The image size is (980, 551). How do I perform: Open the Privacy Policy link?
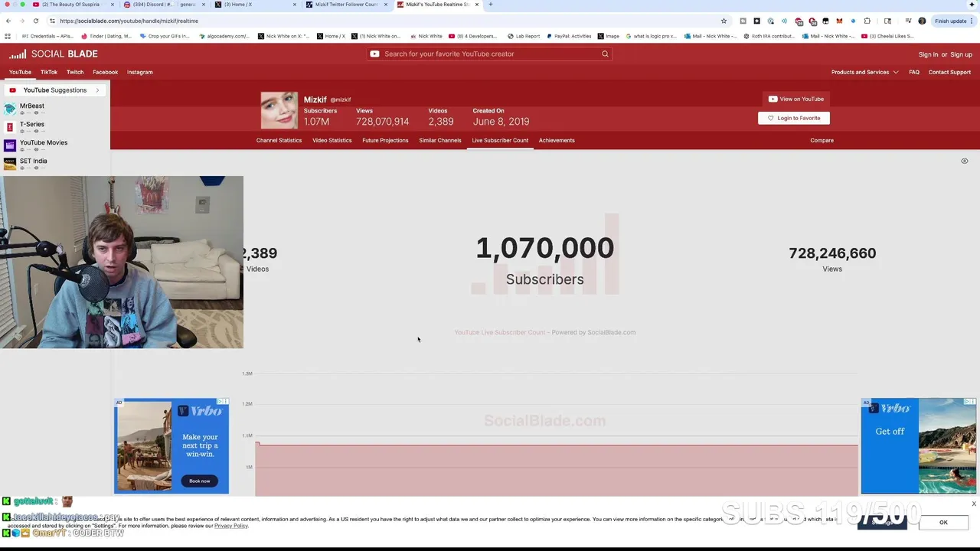tap(230, 526)
